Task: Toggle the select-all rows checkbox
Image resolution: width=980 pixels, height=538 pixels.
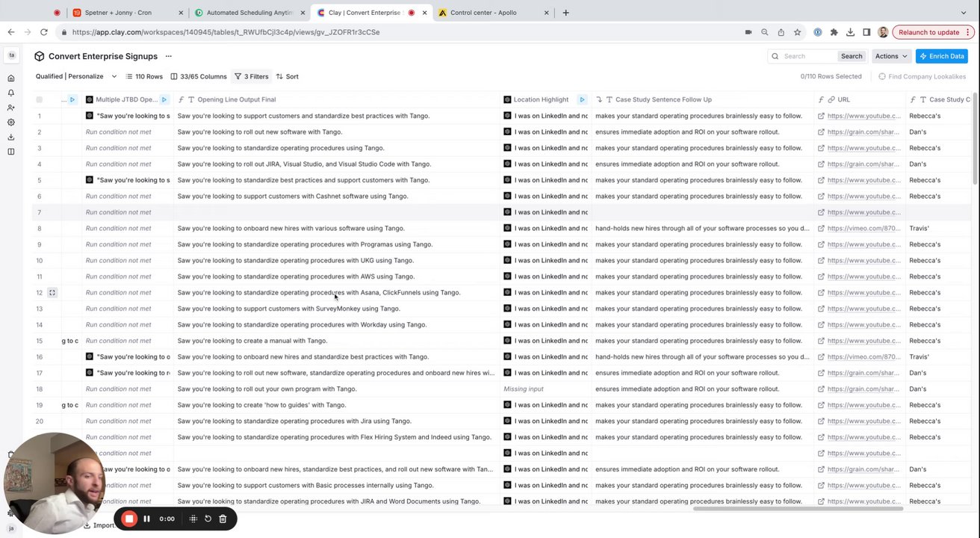Action: [40, 99]
